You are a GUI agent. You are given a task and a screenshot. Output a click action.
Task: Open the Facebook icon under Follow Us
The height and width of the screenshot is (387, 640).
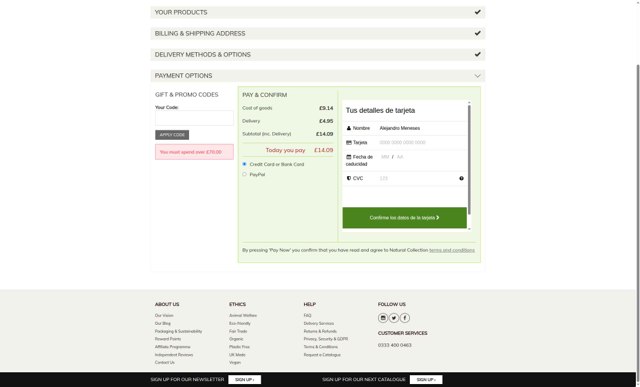pyautogui.click(x=405, y=318)
